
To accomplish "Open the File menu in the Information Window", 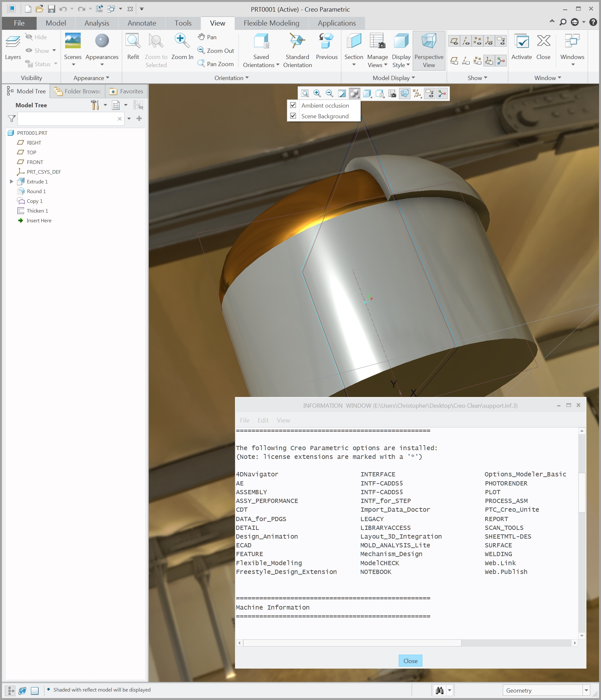I will click(x=244, y=420).
